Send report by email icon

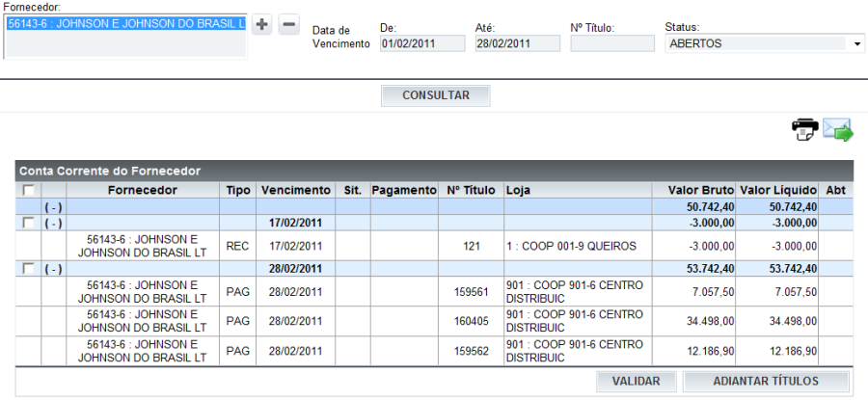coord(838,129)
